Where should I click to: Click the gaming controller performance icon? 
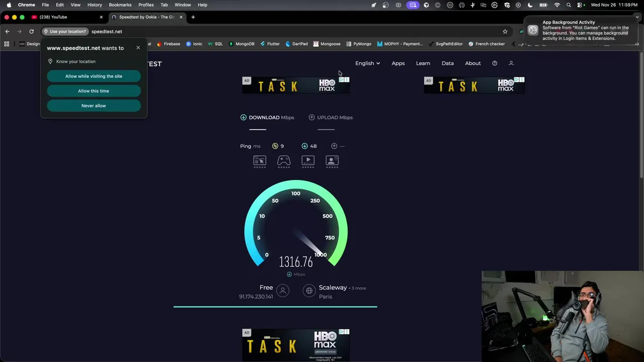point(284,160)
